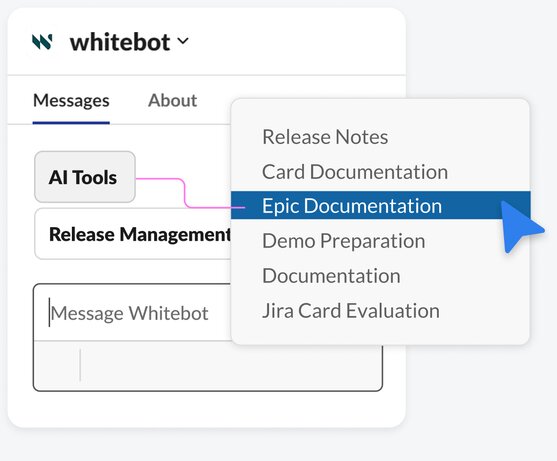Open Jira Card Evaluation option

point(351,310)
